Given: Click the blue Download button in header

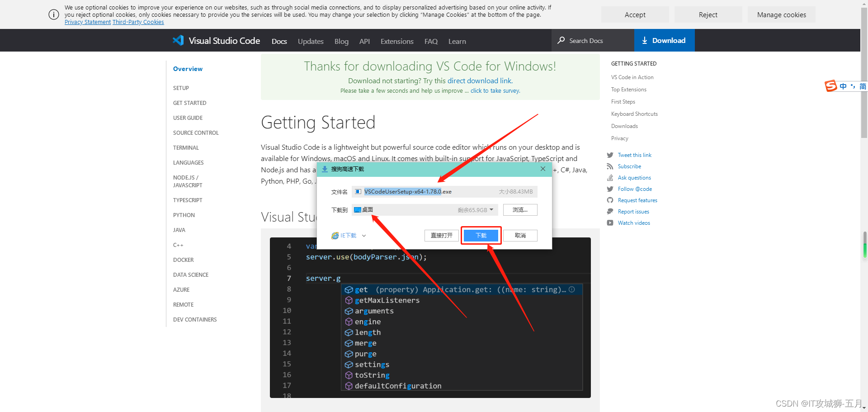Looking at the screenshot, I should tap(664, 40).
